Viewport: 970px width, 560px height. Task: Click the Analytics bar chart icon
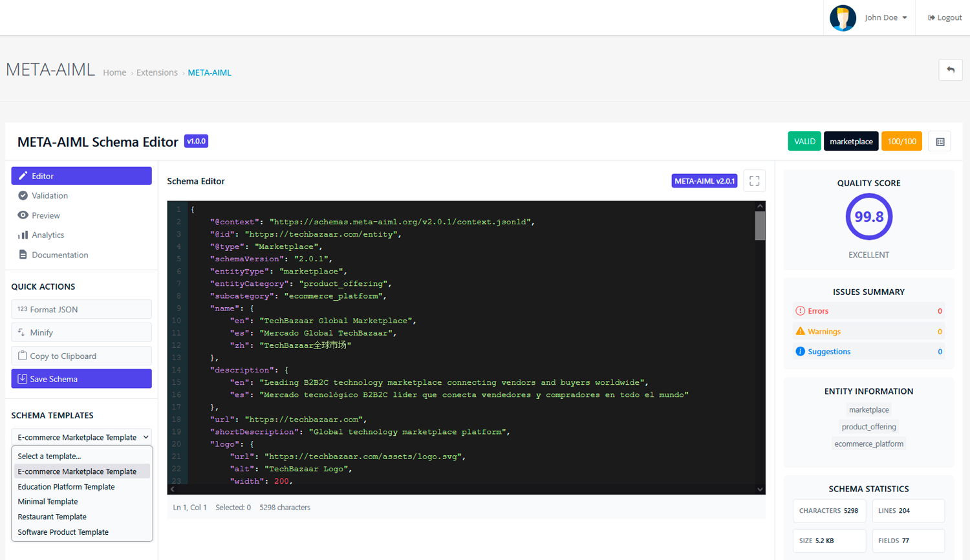click(23, 235)
